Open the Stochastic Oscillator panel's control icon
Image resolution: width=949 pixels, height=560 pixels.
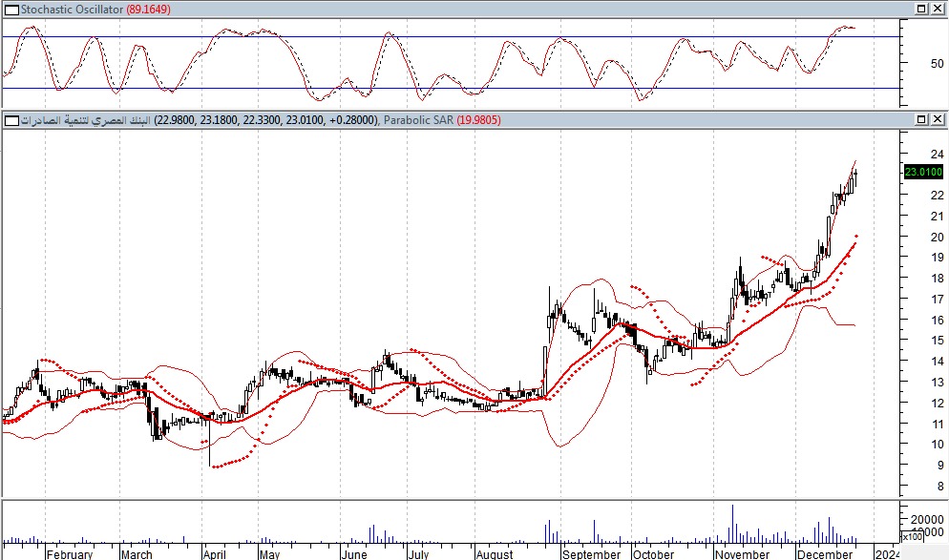coord(11,9)
